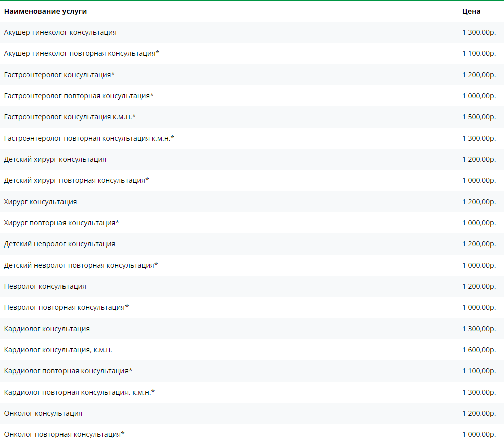The width and height of the screenshot is (504, 443).
Task: Click "Кардиолог повторная консультация, к.м.н.*" text
Action: [x=79, y=392]
